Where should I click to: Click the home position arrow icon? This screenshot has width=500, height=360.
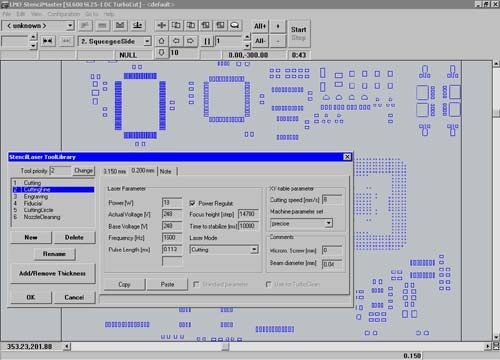(162, 41)
